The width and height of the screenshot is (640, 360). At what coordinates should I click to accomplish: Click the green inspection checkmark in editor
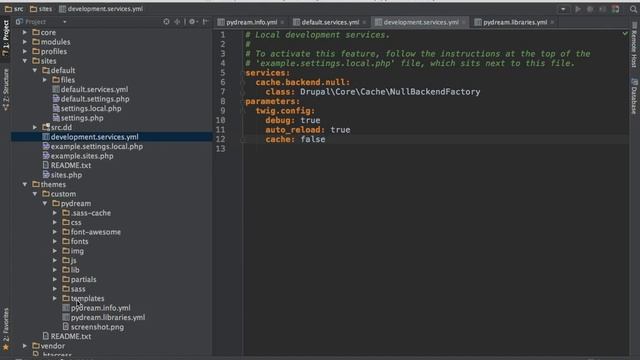(x=624, y=33)
